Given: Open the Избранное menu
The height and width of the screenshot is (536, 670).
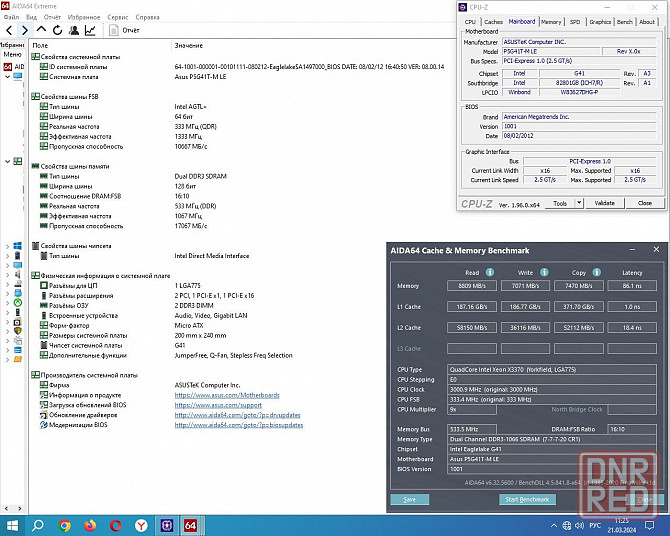Looking at the screenshot, I should [83, 17].
